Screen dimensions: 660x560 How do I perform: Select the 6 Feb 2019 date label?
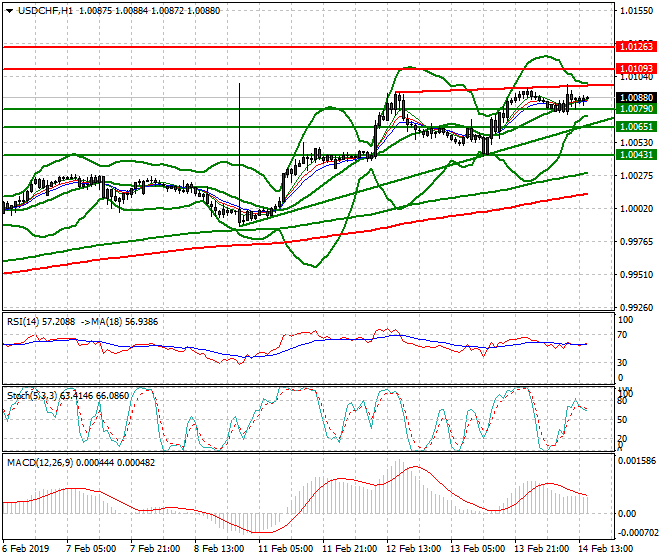(x=25, y=549)
